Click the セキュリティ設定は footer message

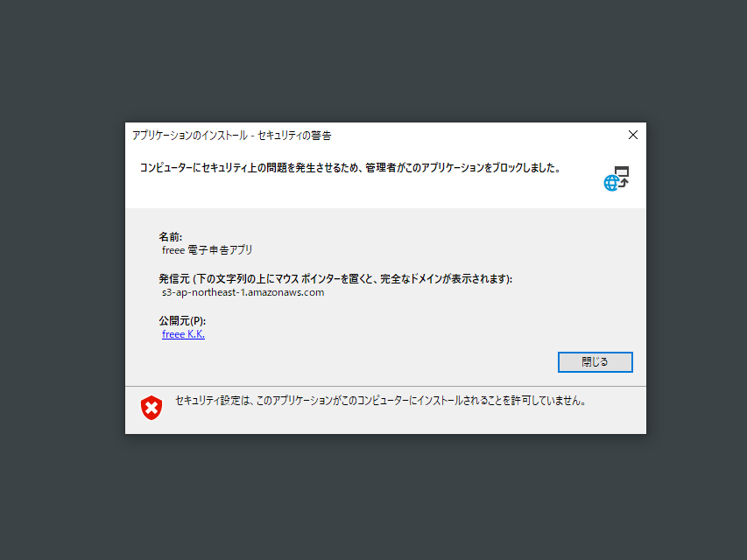[381, 401]
